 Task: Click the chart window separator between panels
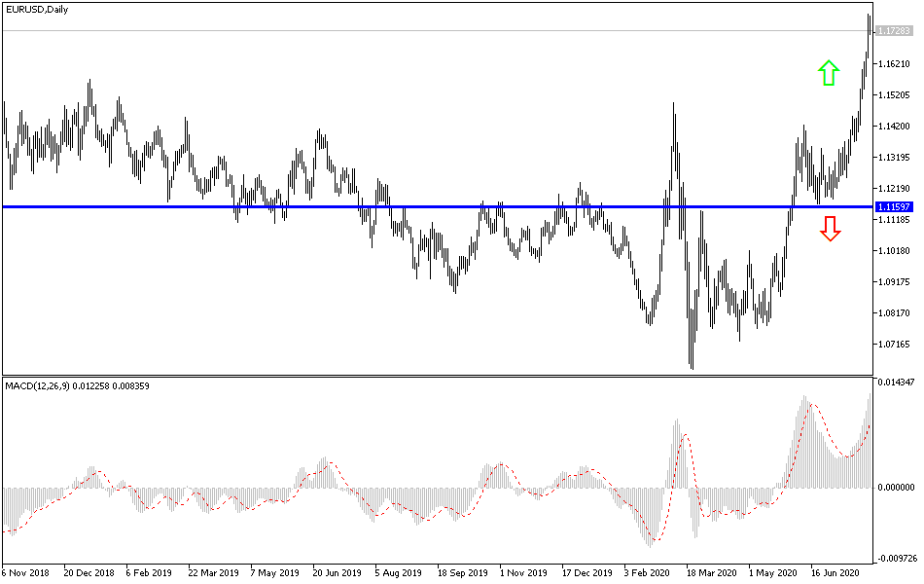(438, 378)
